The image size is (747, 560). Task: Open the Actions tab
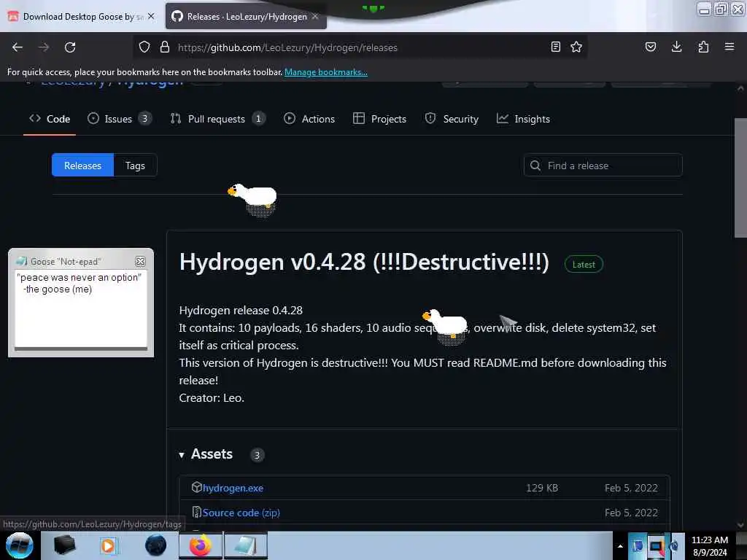pos(309,119)
